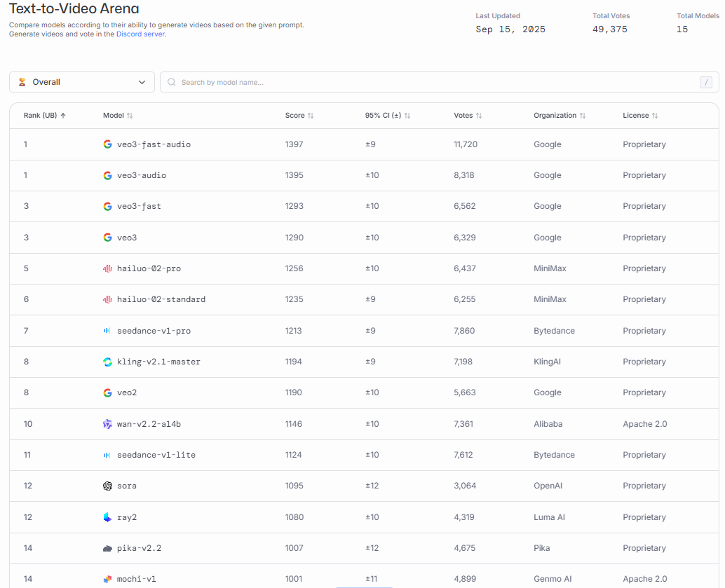Toggle Rank (UB) sort order
725x588 pixels.
46,115
